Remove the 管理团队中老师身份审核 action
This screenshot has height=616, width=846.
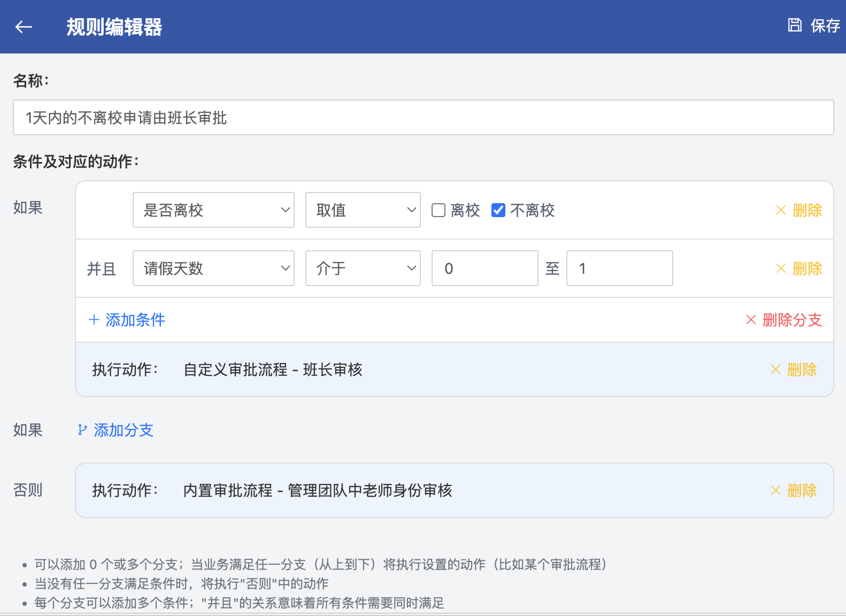coord(794,490)
